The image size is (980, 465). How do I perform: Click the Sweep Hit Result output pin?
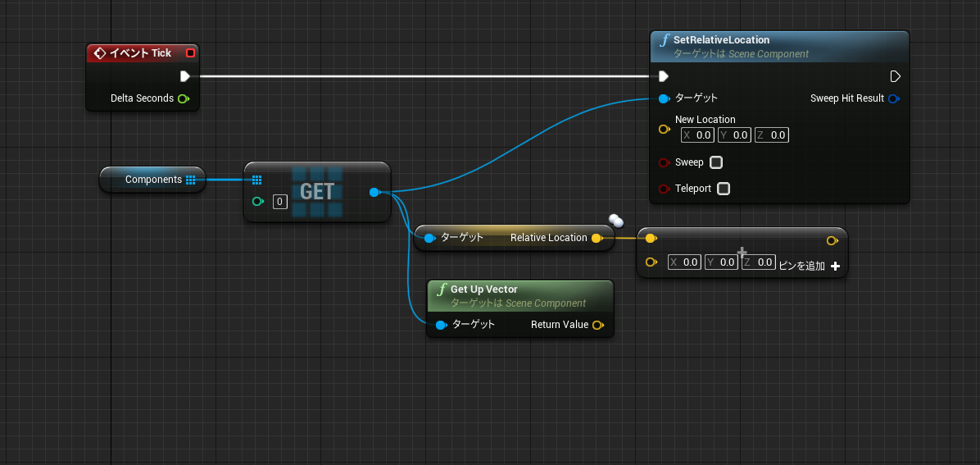894,98
